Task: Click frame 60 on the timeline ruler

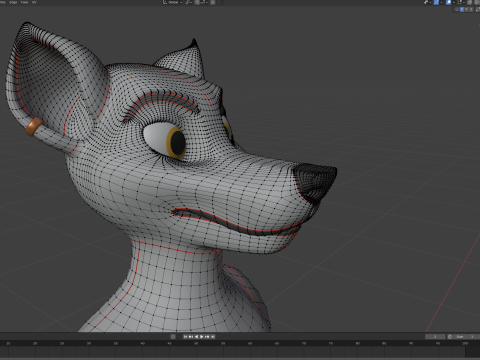Action: [250, 343]
